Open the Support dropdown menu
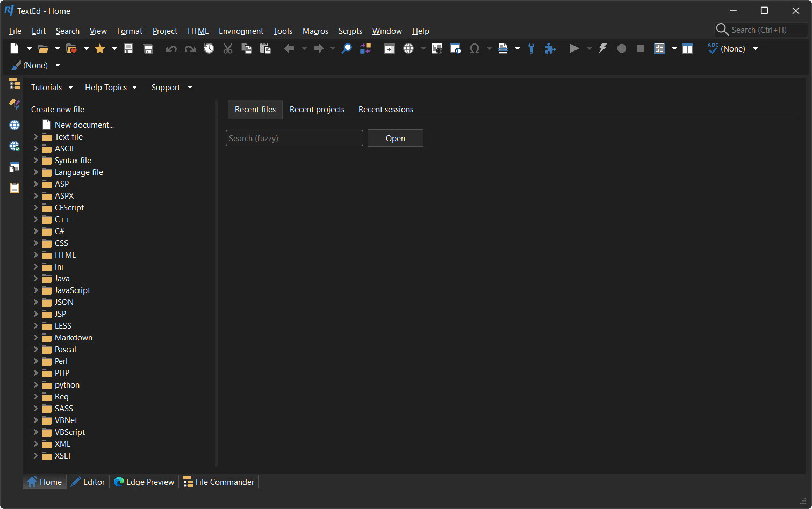The image size is (812, 509). pyautogui.click(x=171, y=88)
